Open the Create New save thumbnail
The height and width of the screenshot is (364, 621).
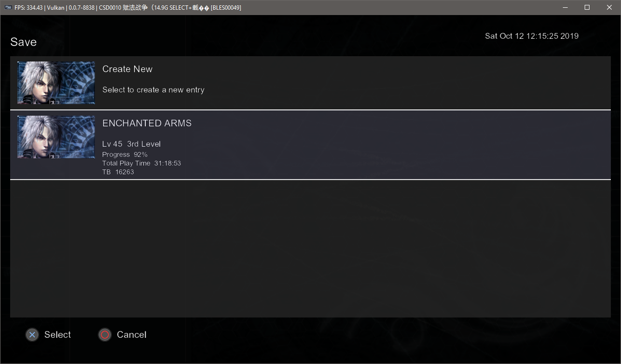pos(56,83)
